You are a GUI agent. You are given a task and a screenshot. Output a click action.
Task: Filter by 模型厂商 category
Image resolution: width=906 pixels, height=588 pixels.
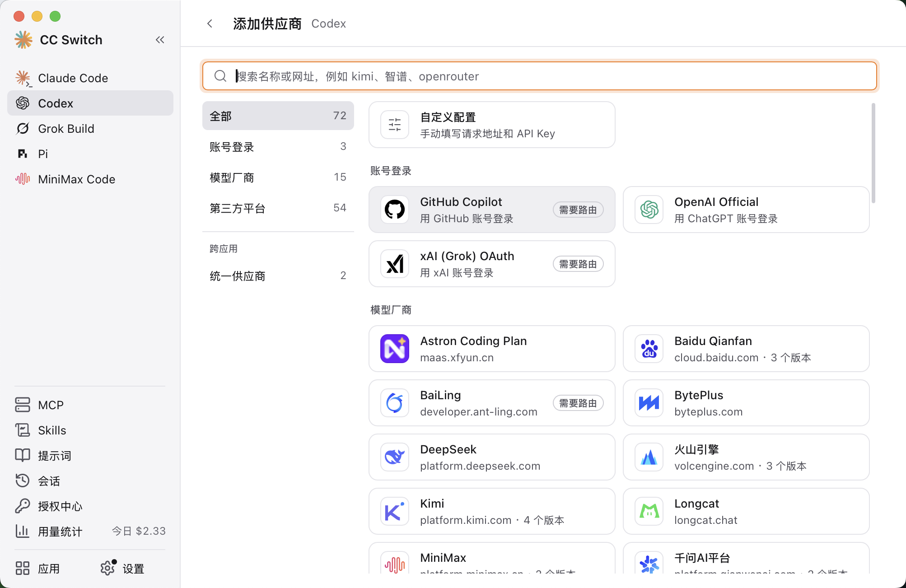pos(278,177)
